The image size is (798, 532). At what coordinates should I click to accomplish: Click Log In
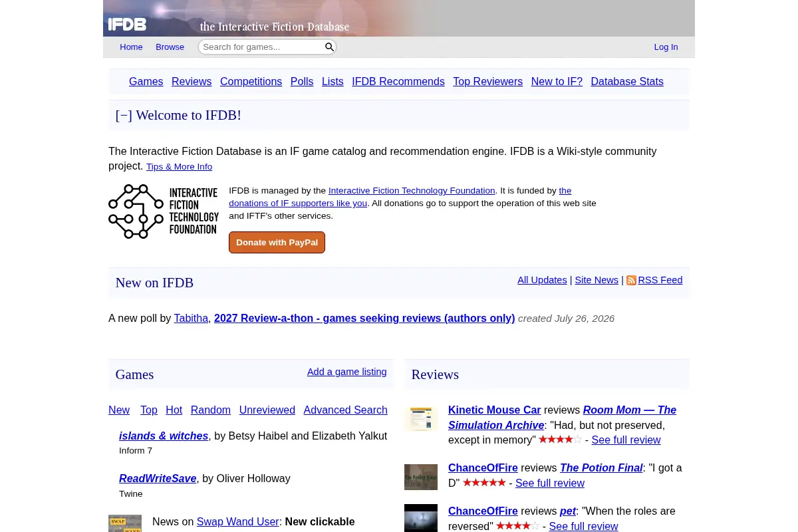666,47
